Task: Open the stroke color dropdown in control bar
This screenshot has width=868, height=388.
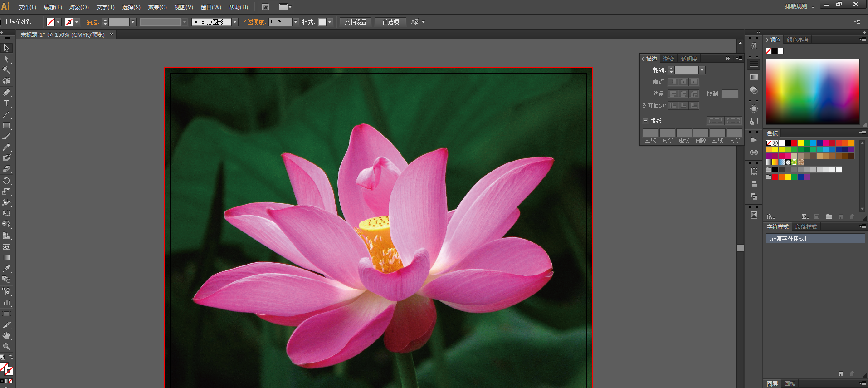Action: coord(77,22)
